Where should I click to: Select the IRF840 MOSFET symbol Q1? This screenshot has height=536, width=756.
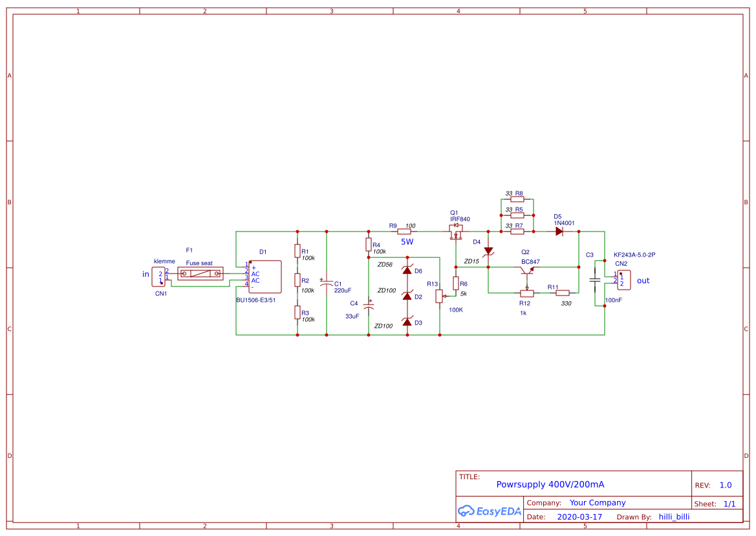pos(456,231)
